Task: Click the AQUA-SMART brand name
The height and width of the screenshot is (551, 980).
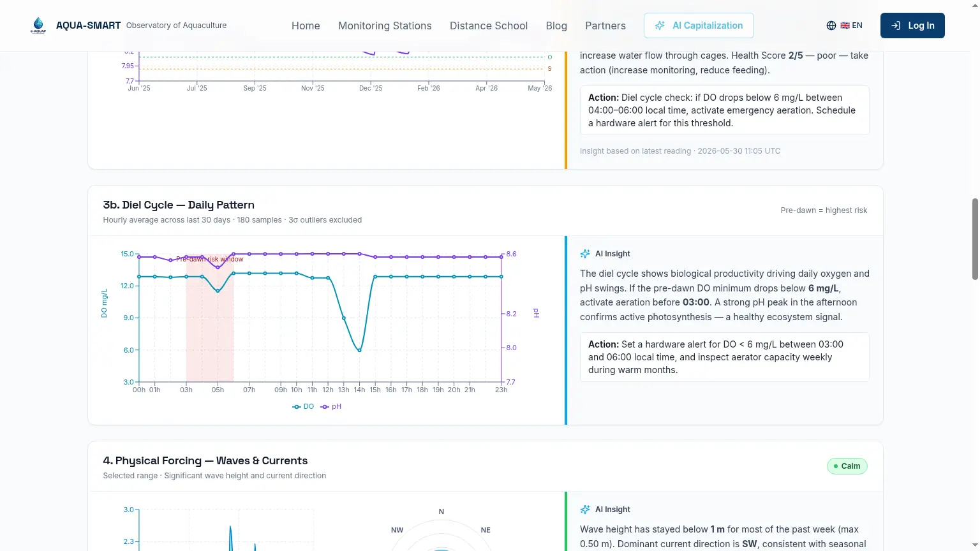Action: pyautogui.click(x=88, y=26)
